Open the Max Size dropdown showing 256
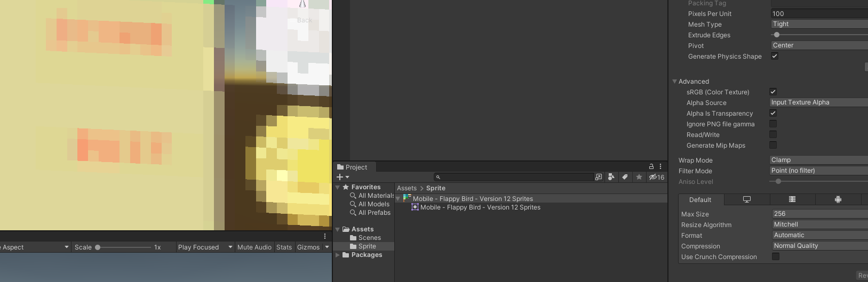Viewport: 868px width, 282px height. (x=820, y=214)
